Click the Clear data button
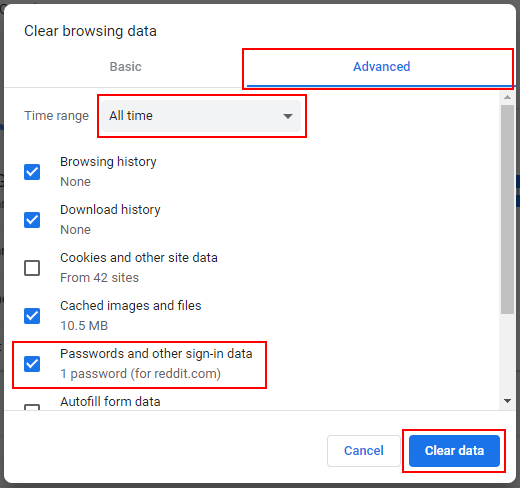Screen dimensions: 520x488 tap(454, 451)
